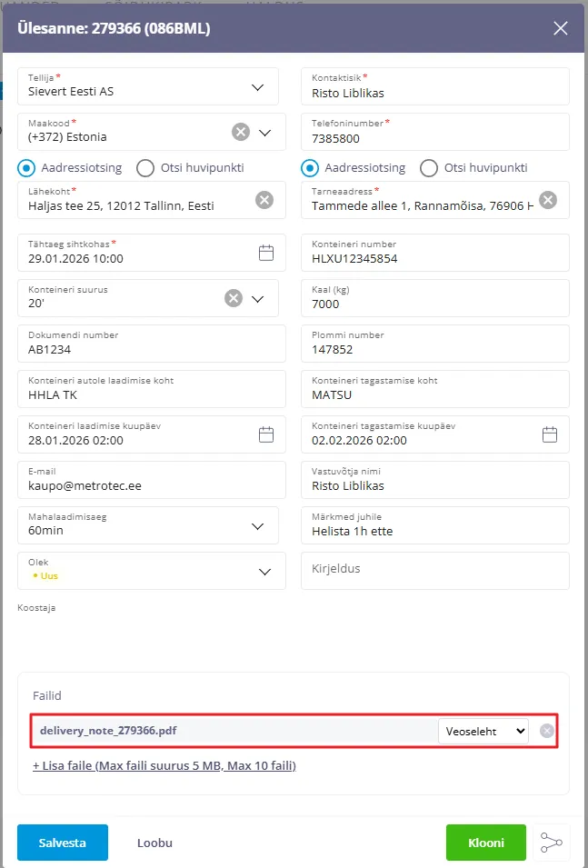Clear the Lähtekoht address field
The width and height of the screenshot is (588, 868).
(x=264, y=201)
